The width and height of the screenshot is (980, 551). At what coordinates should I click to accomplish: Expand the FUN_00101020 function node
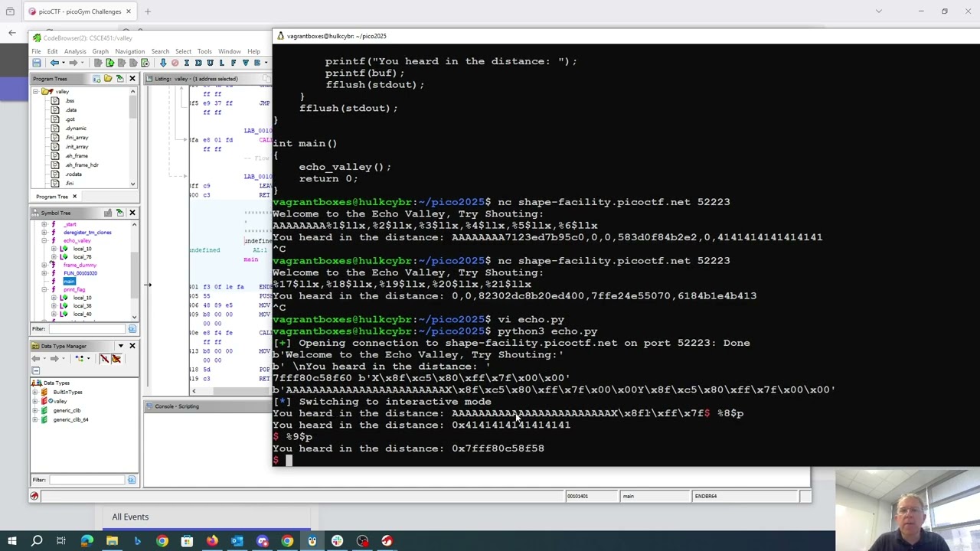point(44,273)
